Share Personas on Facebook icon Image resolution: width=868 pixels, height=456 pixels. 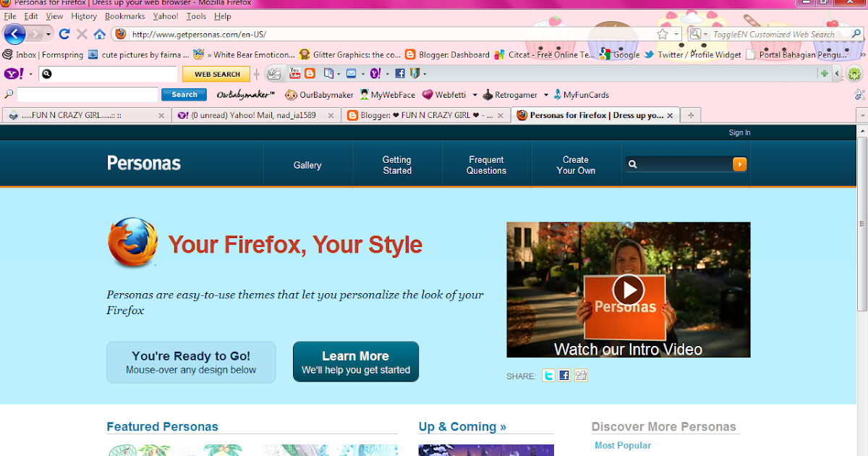(x=564, y=376)
